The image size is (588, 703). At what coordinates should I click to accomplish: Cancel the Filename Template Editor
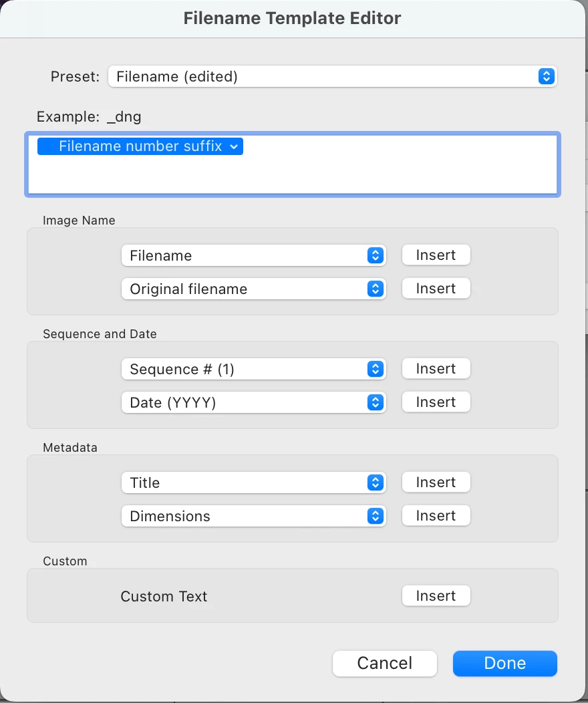click(x=385, y=663)
